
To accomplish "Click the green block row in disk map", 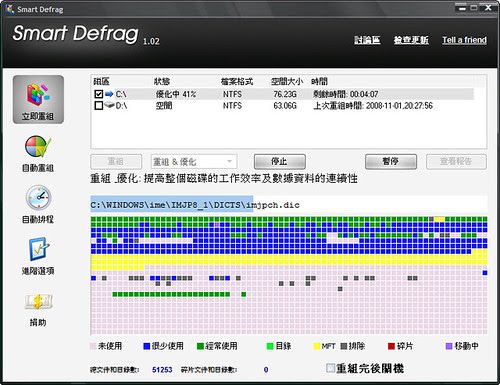I will 171,294.
